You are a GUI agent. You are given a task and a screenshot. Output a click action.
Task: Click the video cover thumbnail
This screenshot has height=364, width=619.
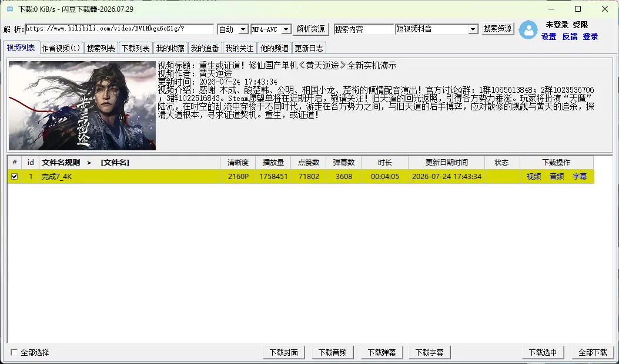(82, 105)
